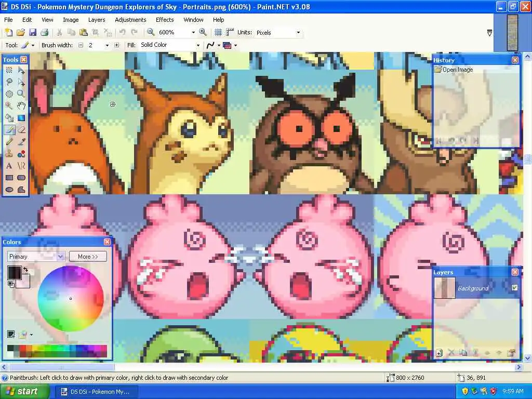Toggle the pixel grid display

218,32
